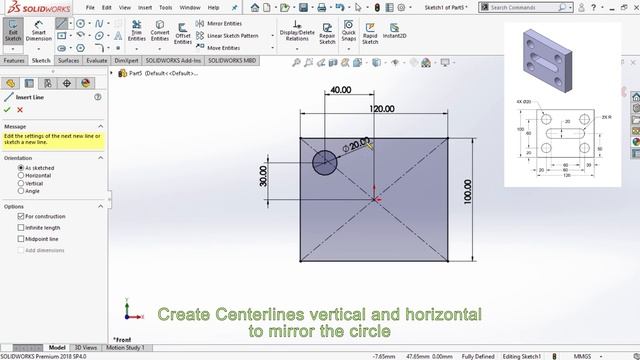Click the Open file icon
Viewport: 640px width, 360px height.
coord(284,7)
